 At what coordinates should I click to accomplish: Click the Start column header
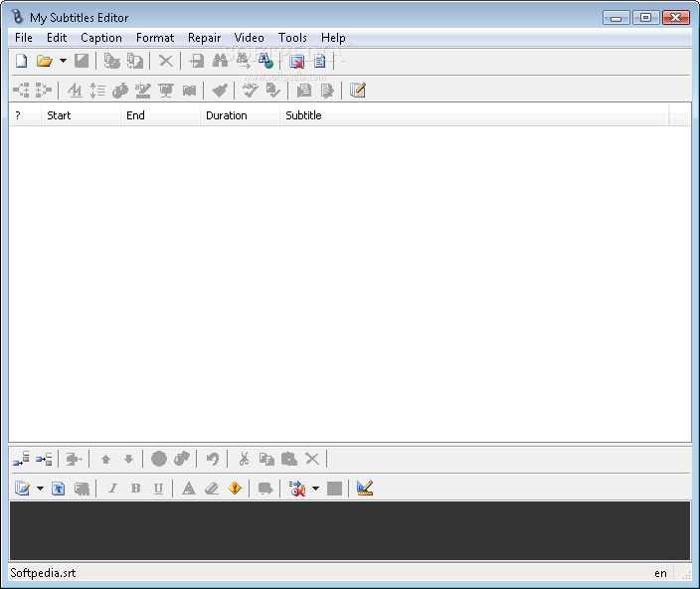point(81,115)
